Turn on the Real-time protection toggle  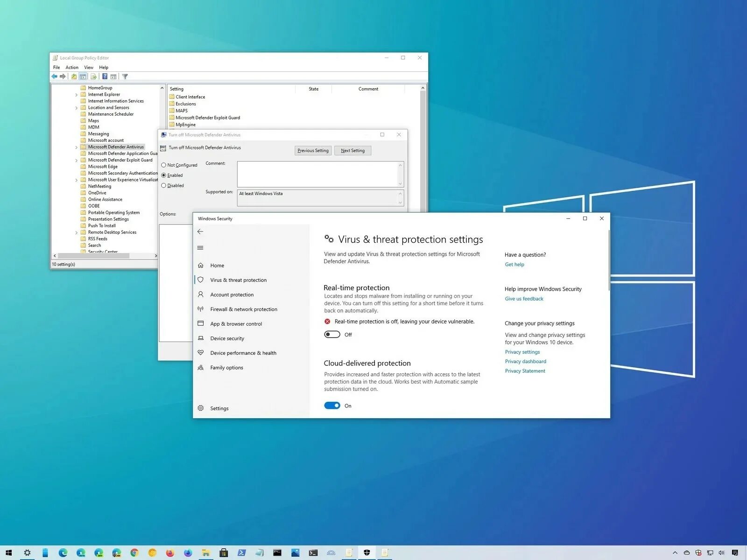tap(332, 335)
